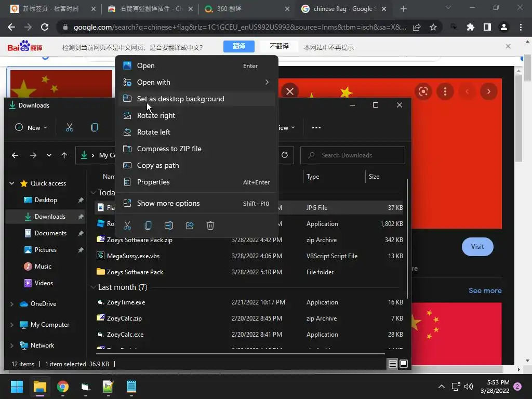This screenshot has width=532, height=399.
Task: Open the Open with submenu
Action: click(x=196, y=82)
